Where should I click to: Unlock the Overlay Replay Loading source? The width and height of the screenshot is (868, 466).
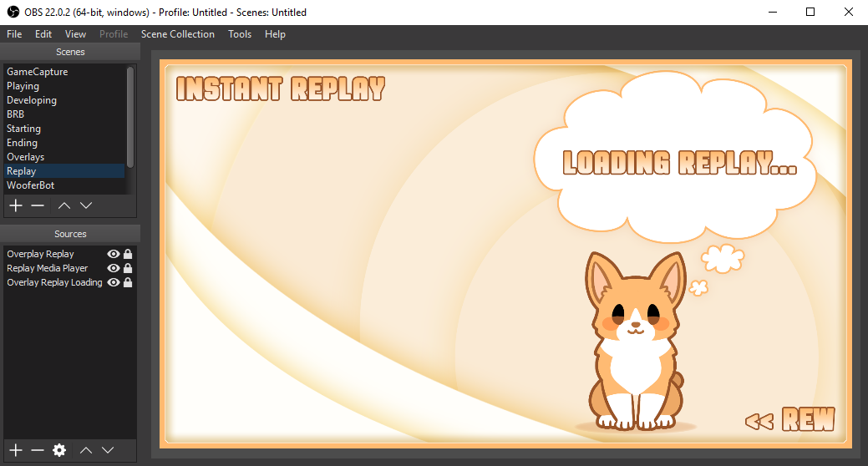128,282
